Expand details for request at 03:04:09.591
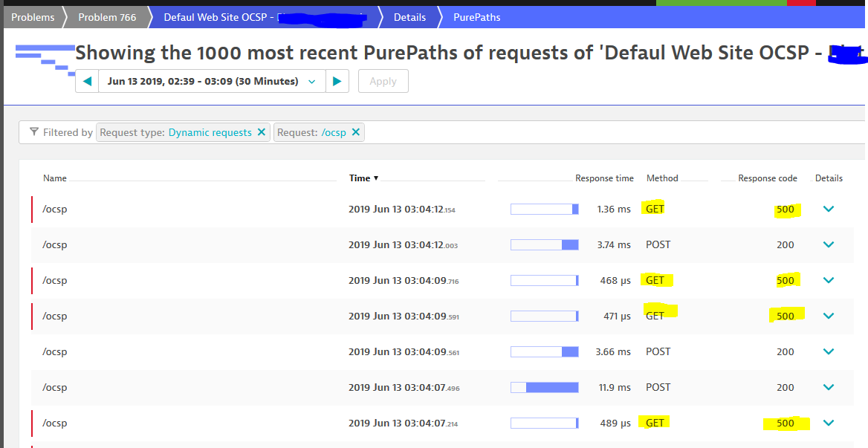Image resolution: width=868 pixels, height=448 pixels. (x=828, y=316)
